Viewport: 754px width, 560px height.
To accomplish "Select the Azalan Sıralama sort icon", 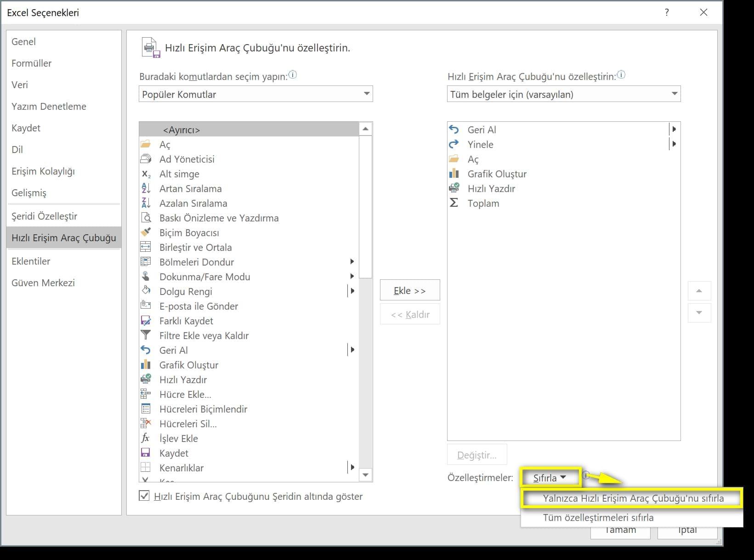I will (146, 203).
